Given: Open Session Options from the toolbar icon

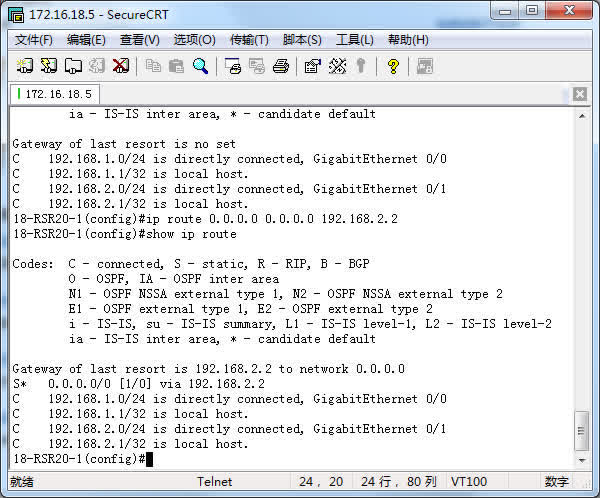Looking at the screenshot, I should [312, 66].
